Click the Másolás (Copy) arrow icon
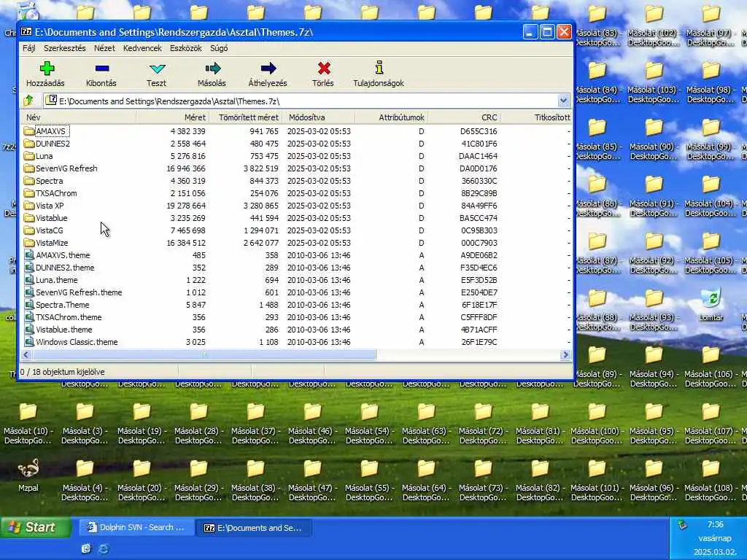 point(212,69)
